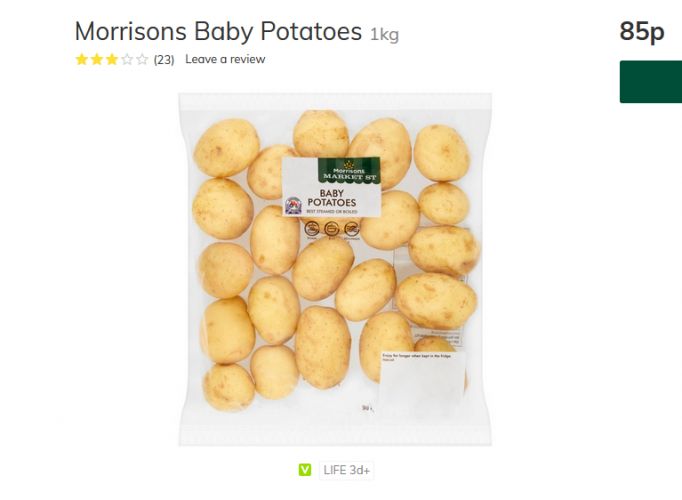Viewport: 682px width, 500px height.
Task: Click the BABY POTATOES label on the bag
Action: (331, 198)
